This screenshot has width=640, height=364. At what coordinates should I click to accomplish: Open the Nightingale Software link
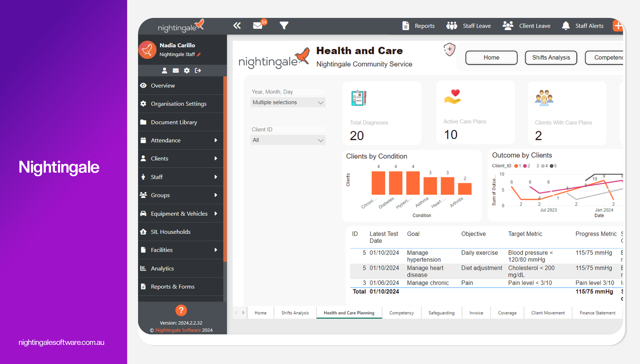(178, 330)
